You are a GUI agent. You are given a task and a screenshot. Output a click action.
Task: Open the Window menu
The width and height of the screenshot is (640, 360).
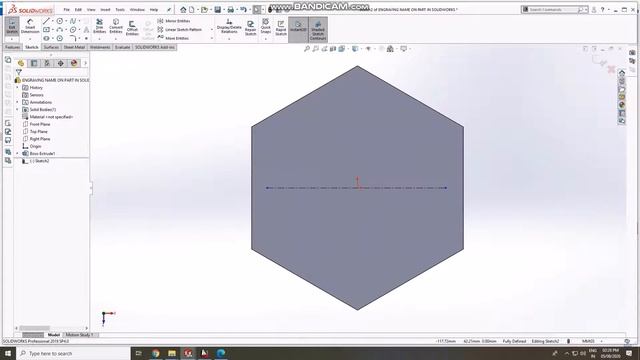[x=137, y=9]
